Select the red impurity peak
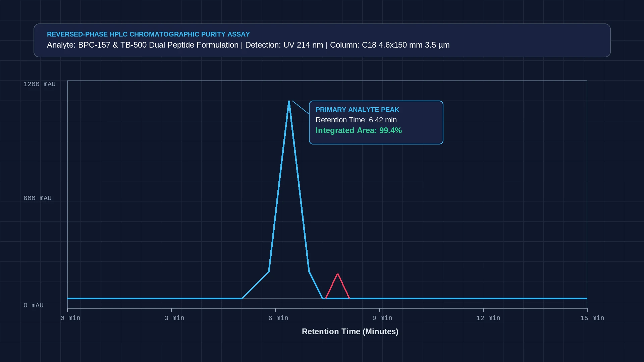The image size is (644, 362). pos(337,286)
